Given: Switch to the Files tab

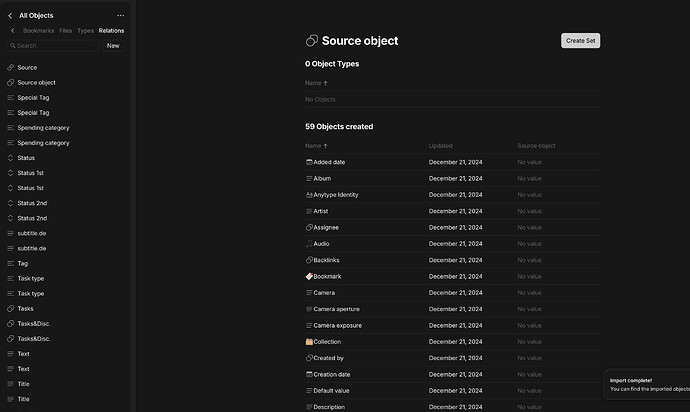Looking at the screenshot, I should coord(66,31).
